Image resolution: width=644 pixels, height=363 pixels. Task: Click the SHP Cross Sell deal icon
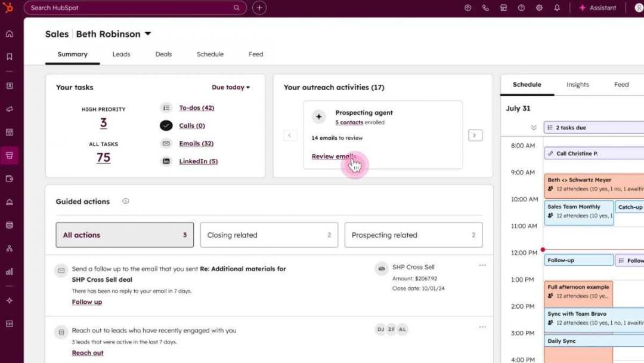click(x=382, y=269)
